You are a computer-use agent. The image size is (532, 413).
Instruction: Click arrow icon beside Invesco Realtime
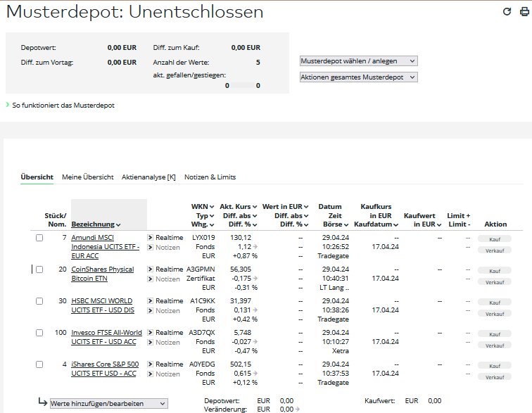click(151, 333)
